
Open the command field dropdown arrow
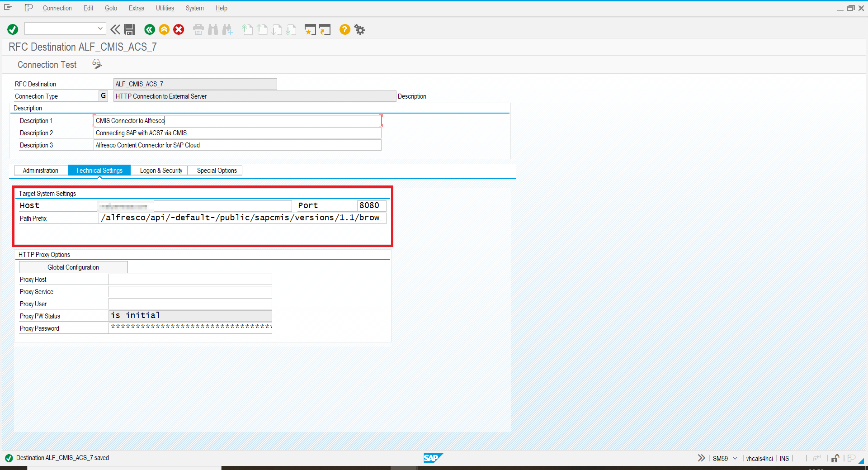[x=100, y=28]
